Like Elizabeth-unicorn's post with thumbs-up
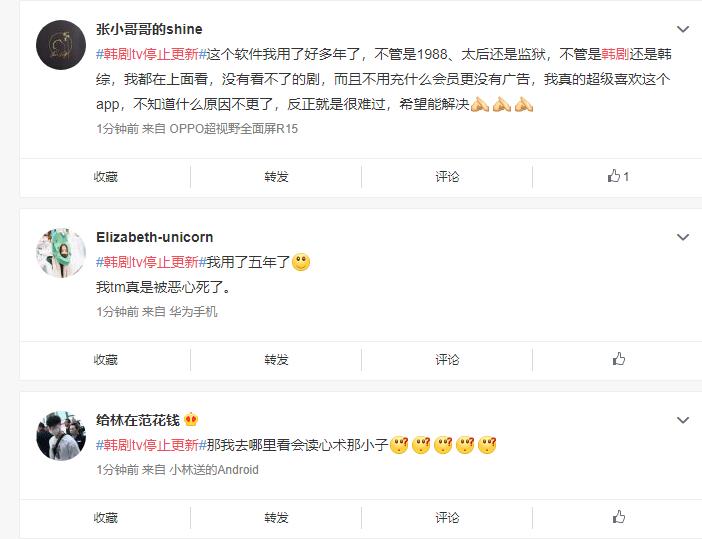702x539 pixels. (618, 359)
